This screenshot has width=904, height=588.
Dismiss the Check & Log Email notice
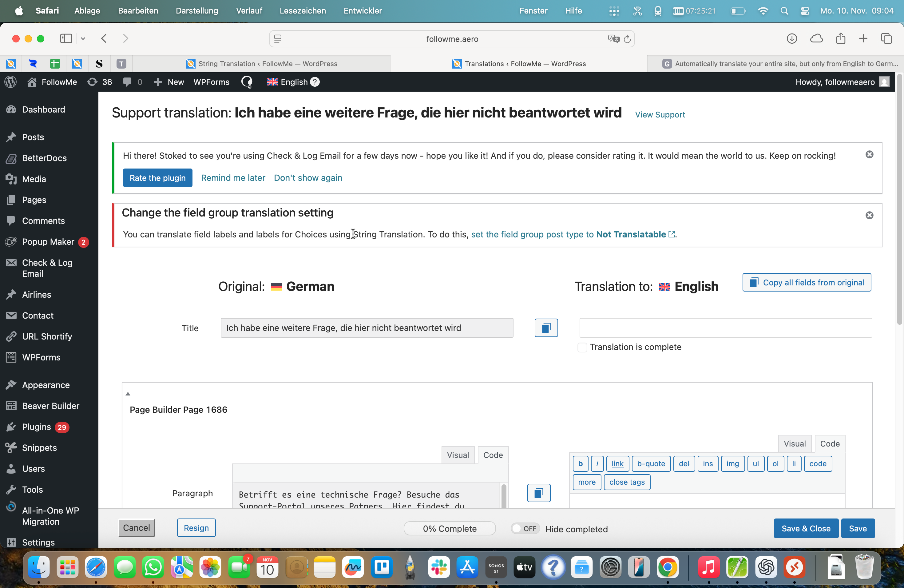869,155
